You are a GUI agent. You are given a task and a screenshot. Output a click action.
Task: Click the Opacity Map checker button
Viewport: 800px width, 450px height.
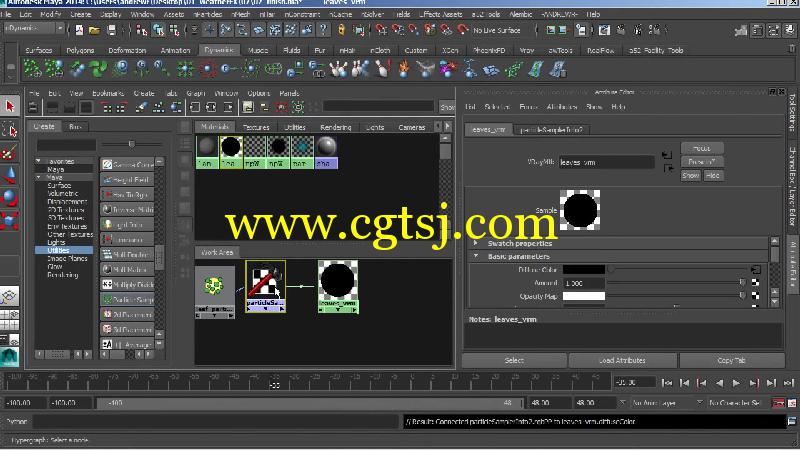pyautogui.click(x=755, y=296)
